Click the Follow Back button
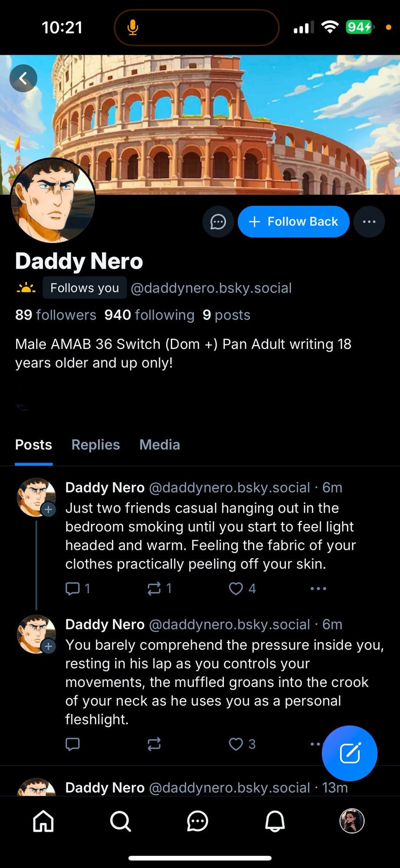The height and width of the screenshot is (868, 400). click(x=294, y=222)
